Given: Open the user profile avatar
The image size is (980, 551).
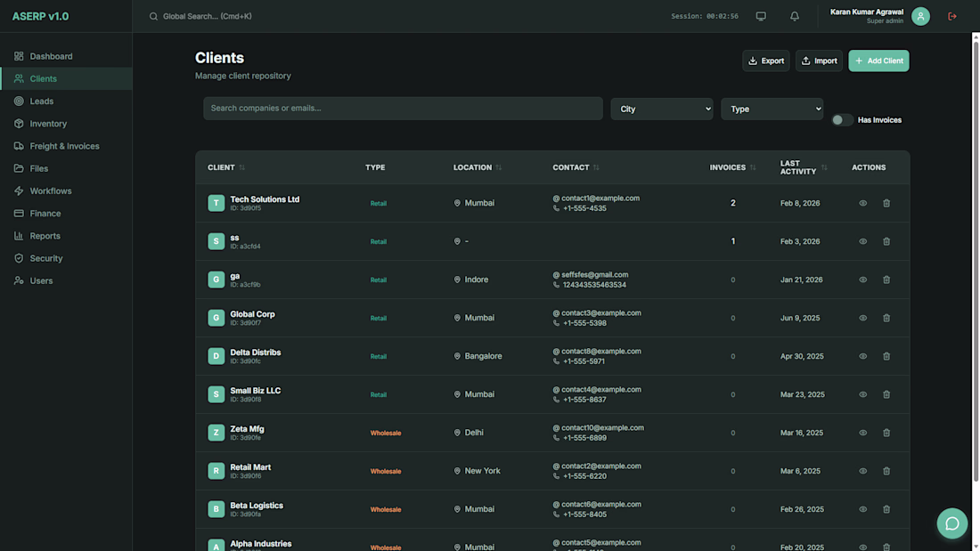Looking at the screenshot, I should coord(920,16).
